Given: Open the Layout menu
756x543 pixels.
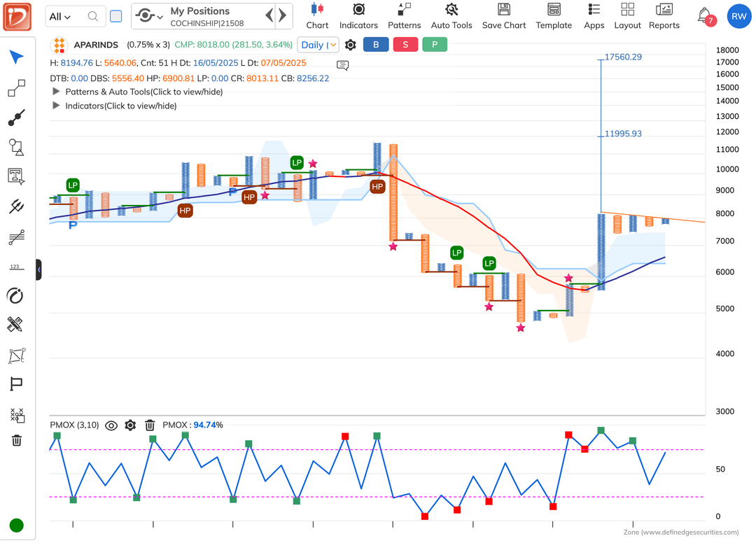Looking at the screenshot, I should (x=628, y=16).
